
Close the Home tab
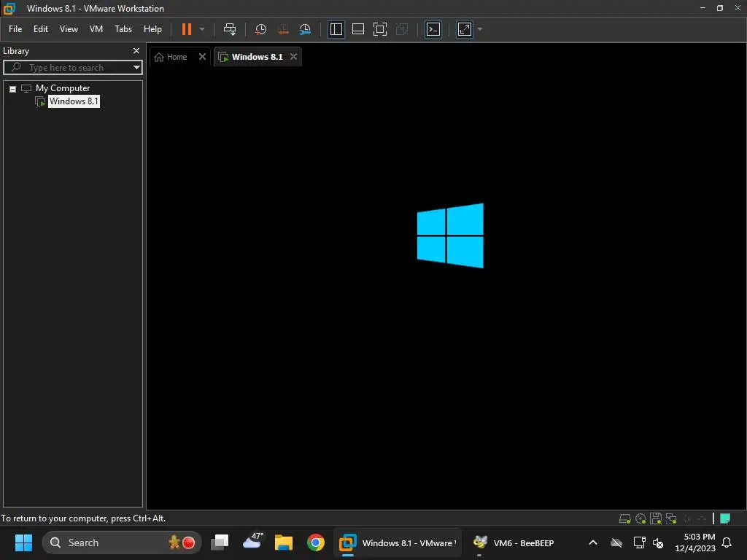click(x=202, y=57)
